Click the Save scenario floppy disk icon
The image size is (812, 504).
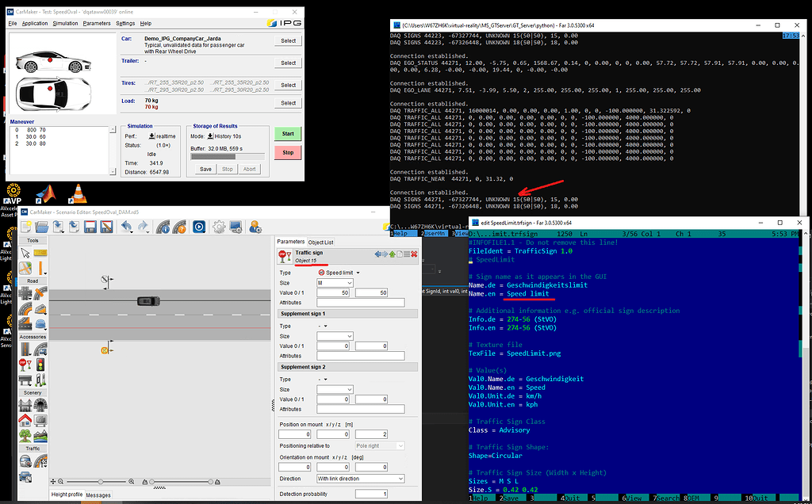(x=90, y=227)
